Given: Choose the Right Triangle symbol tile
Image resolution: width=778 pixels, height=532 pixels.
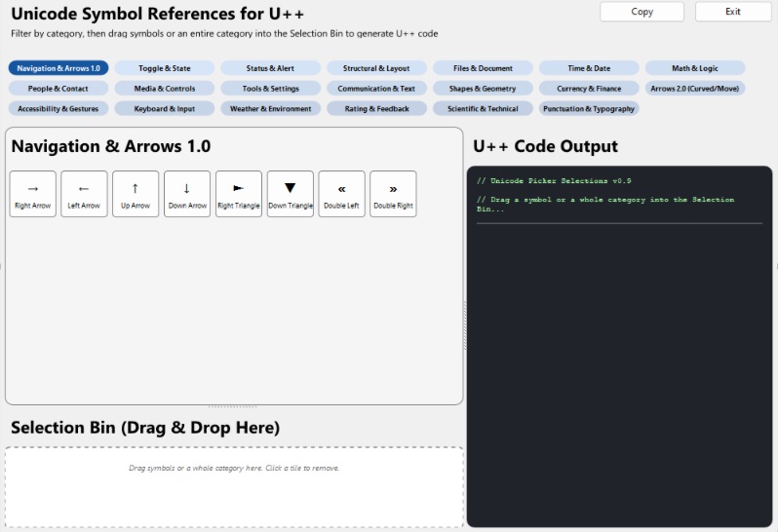Looking at the screenshot, I should 239,194.
